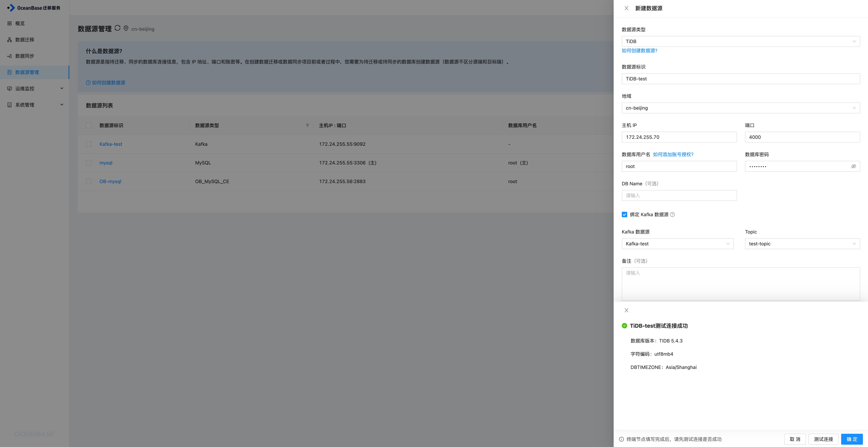Open the 概览 sidebar item
Screen dimensions: 868x447
click(x=20, y=23)
